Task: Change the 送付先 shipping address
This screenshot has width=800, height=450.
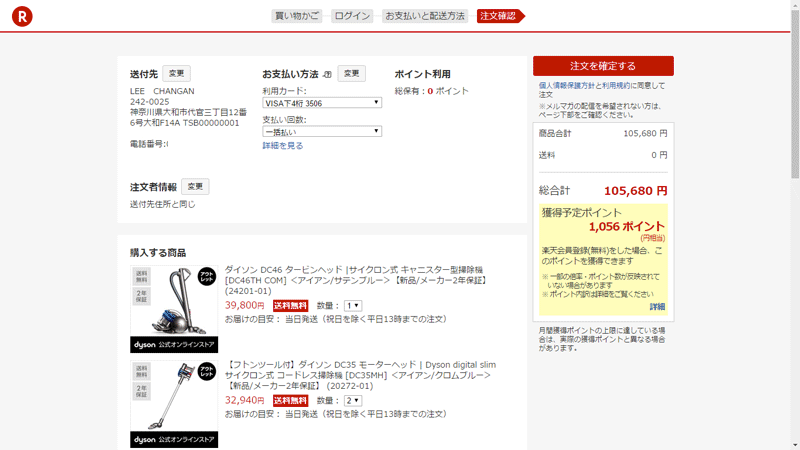Action: pos(177,73)
